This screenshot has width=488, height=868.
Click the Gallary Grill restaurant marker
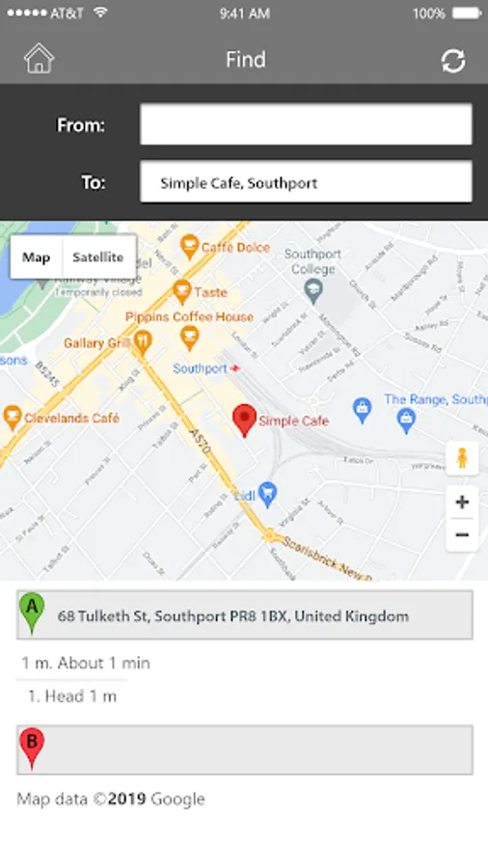(x=143, y=343)
